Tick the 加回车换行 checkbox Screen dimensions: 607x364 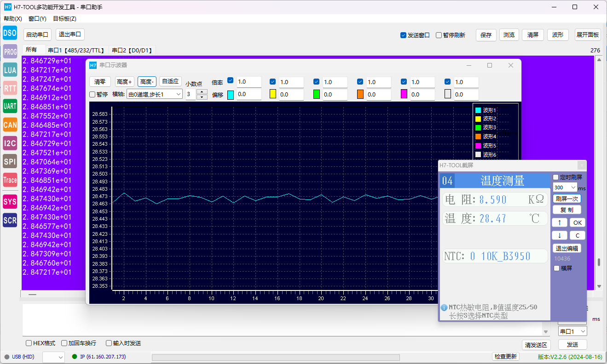(x=64, y=343)
